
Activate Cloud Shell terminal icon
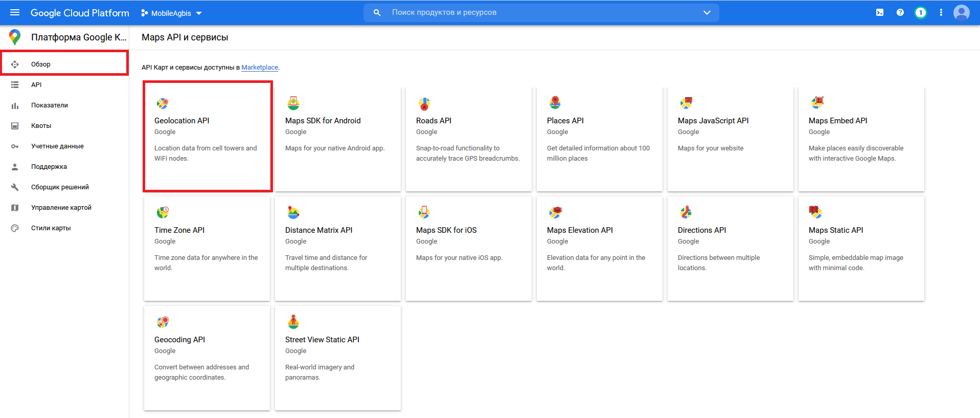tap(880, 13)
